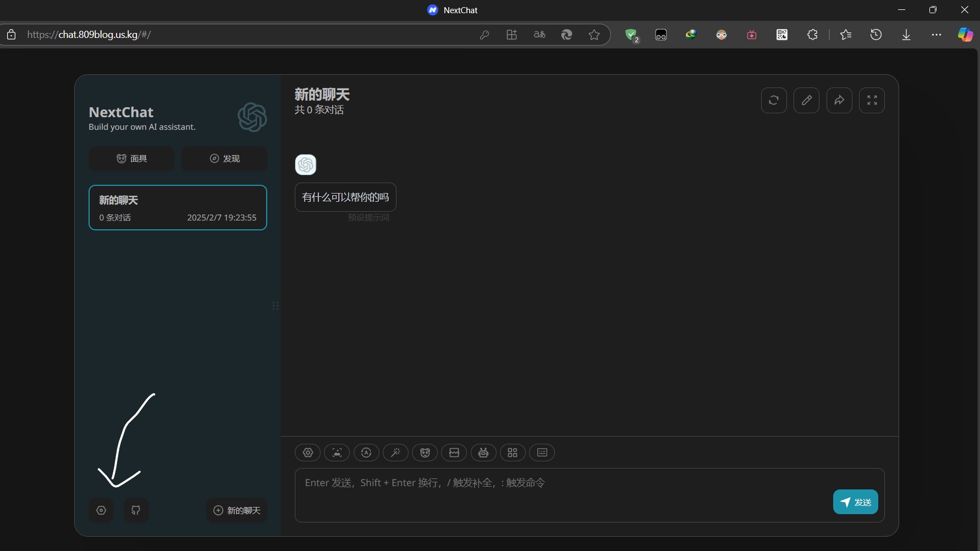Viewport: 980px width, 551px height.
Task: Restore the browser window size
Action: 933,10
